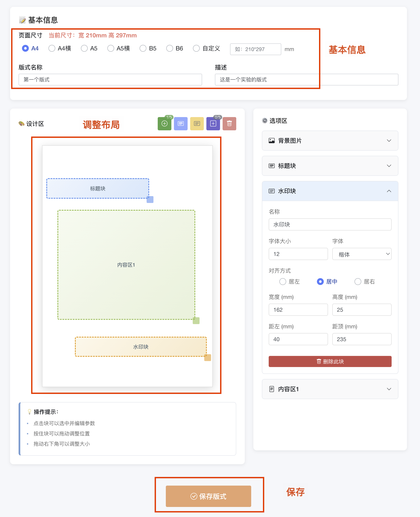Screen dimensions: 420x517
Task: Click the 标题块 section header label
Action: tap(287, 166)
